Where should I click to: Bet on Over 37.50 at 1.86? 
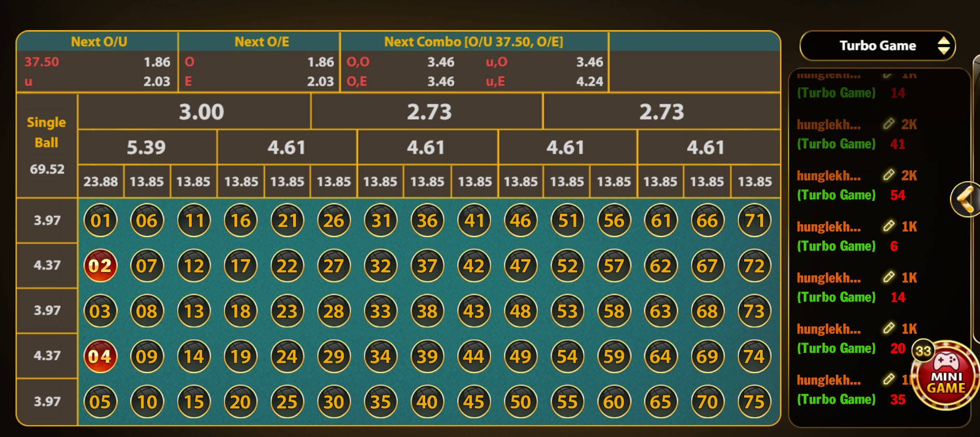[x=97, y=62]
